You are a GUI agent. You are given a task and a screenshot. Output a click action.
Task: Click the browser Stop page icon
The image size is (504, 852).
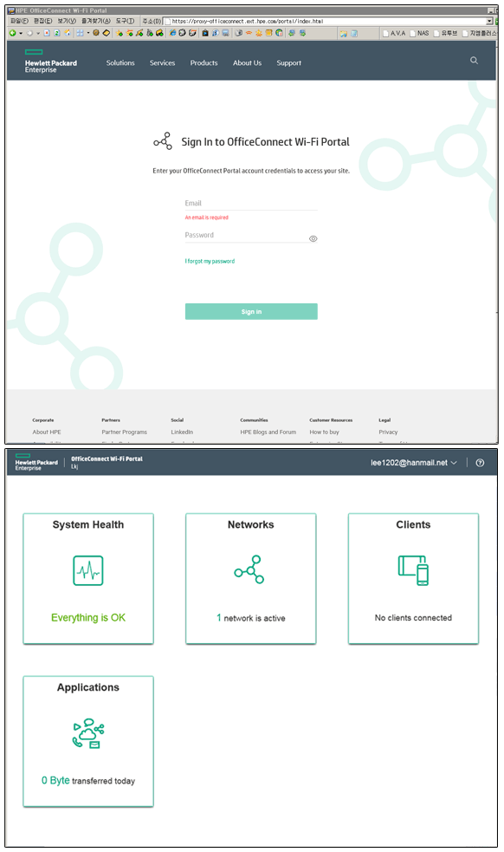point(47,33)
